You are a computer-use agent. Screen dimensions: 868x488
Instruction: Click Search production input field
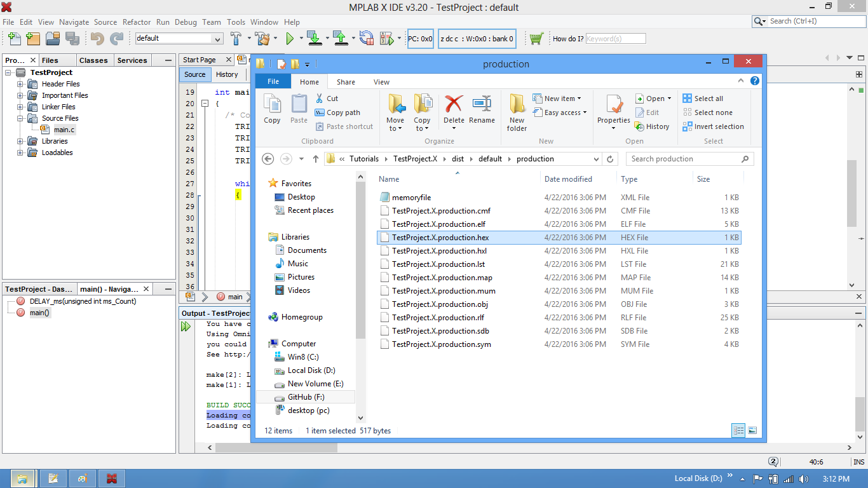(689, 159)
